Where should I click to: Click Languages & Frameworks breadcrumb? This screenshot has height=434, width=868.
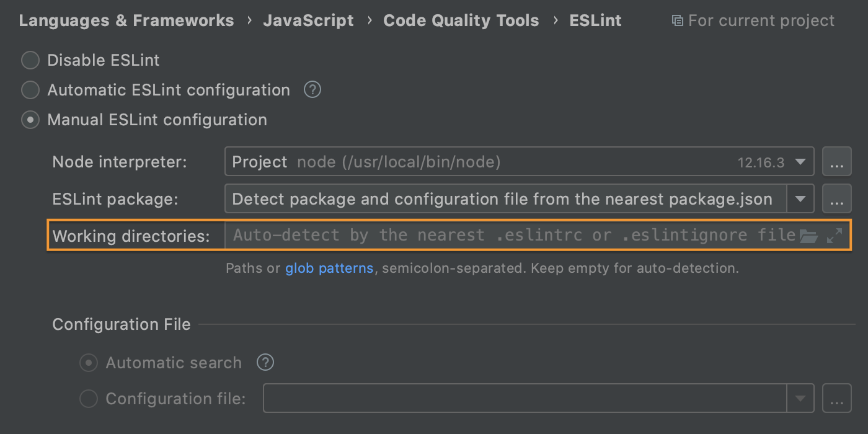126,20
